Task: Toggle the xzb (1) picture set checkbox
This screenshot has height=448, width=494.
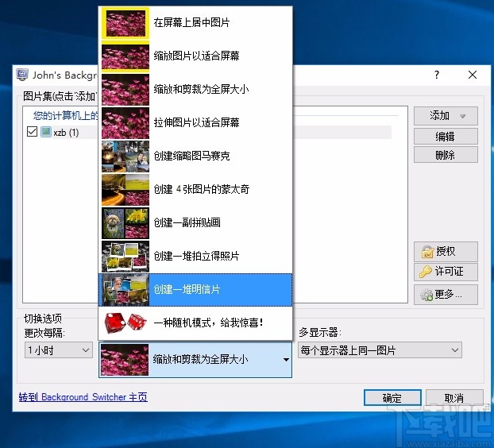Action: coord(32,132)
